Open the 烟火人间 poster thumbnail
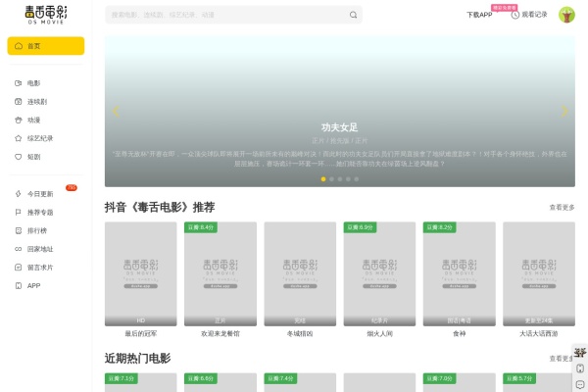 click(x=379, y=273)
